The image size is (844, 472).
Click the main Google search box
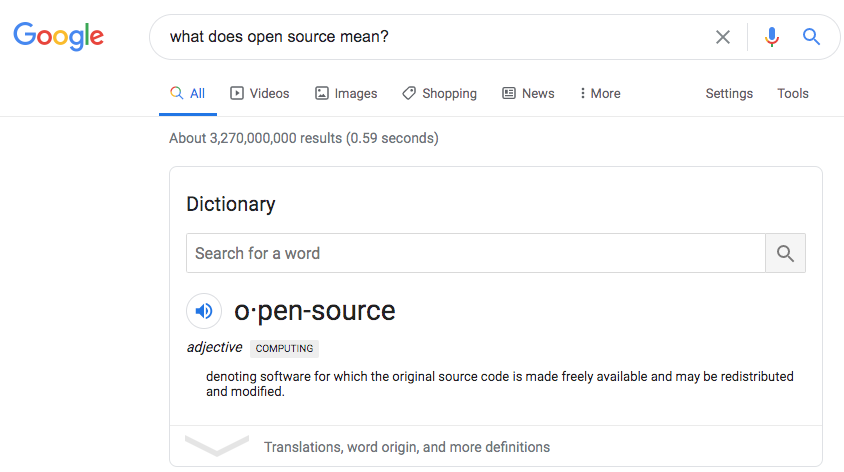point(430,37)
